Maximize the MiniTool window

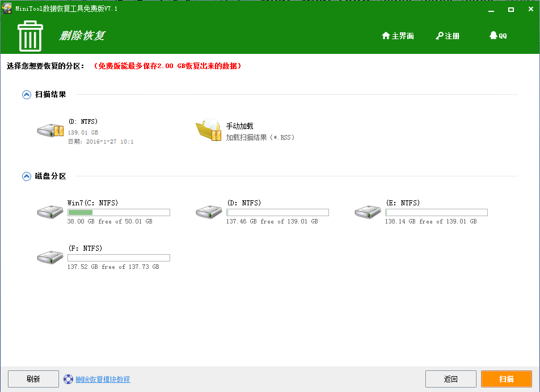(511, 10)
